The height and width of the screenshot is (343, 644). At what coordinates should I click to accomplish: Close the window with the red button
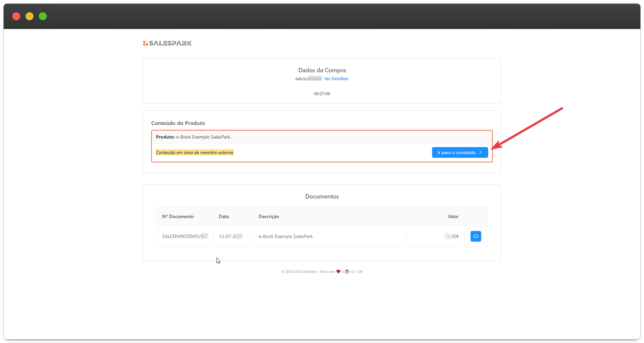pyautogui.click(x=16, y=16)
